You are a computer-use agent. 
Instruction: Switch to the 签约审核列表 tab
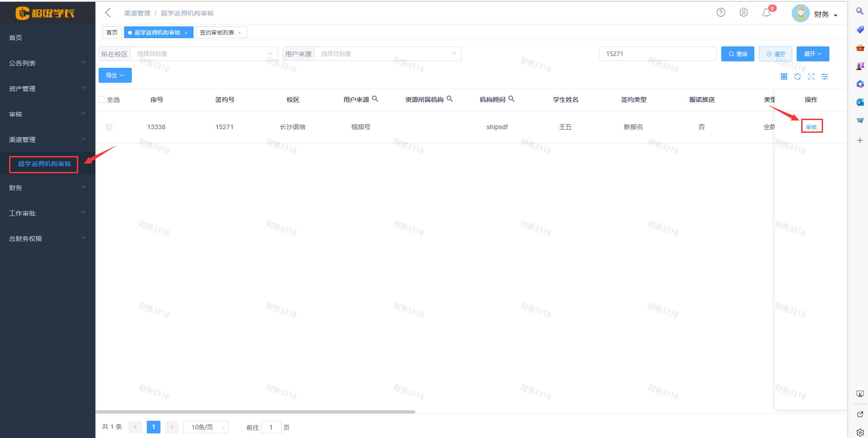coord(217,33)
